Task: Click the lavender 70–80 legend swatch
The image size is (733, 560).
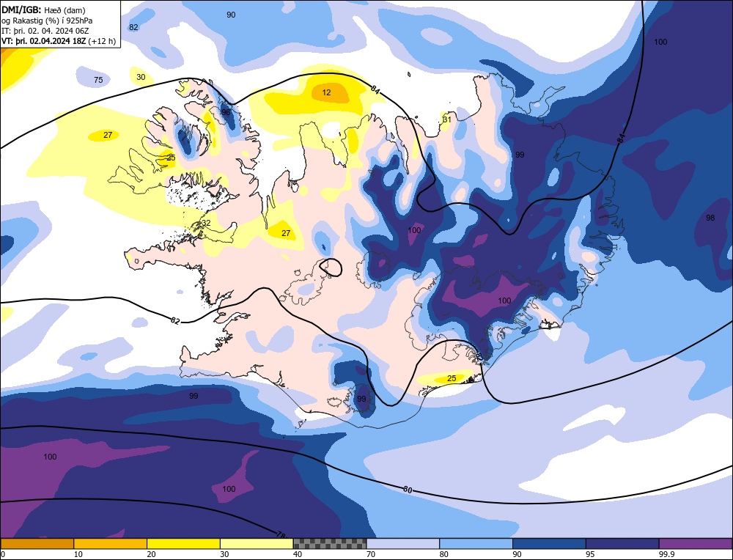Action: (x=403, y=543)
